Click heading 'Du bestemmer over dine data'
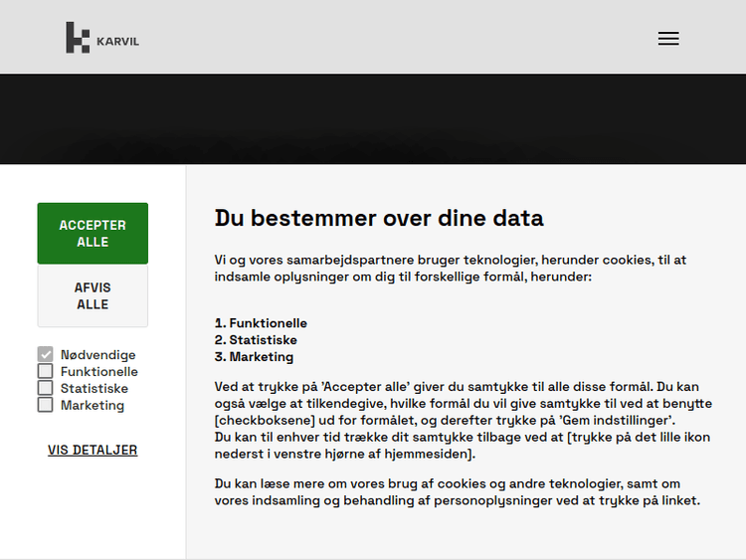This screenshot has width=746, height=560. point(379,218)
